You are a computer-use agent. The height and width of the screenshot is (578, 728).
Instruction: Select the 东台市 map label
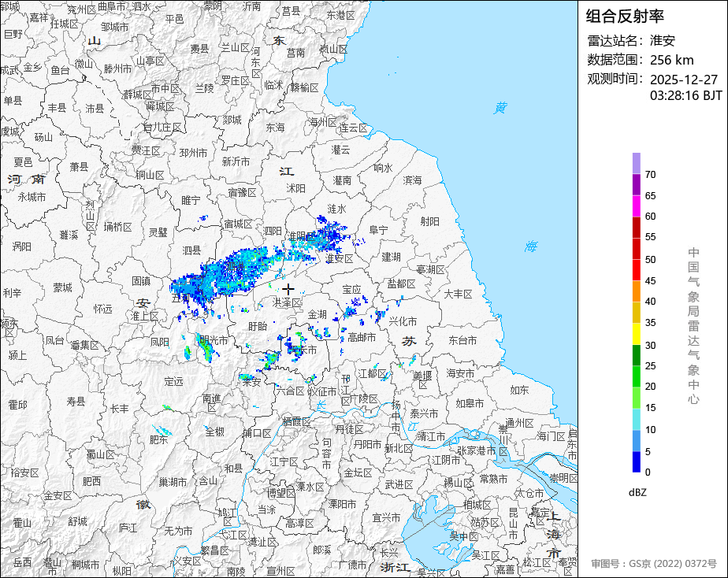tap(462, 340)
